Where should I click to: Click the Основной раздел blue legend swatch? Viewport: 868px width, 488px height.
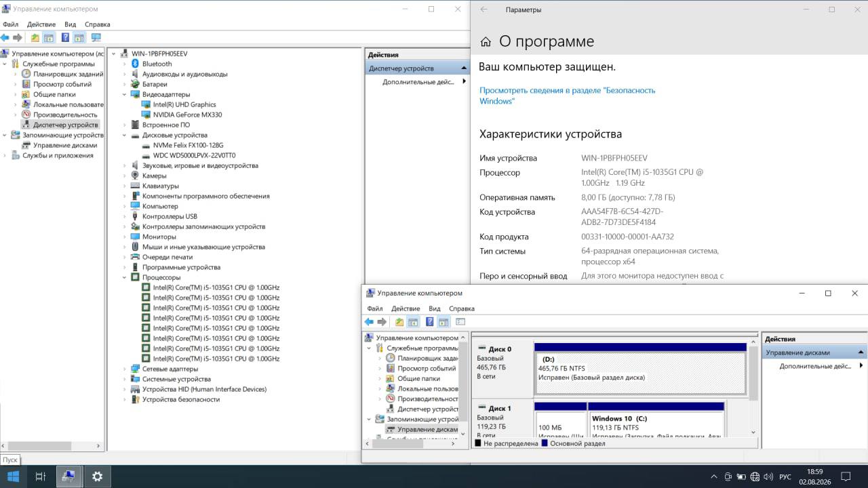click(544, 443)
